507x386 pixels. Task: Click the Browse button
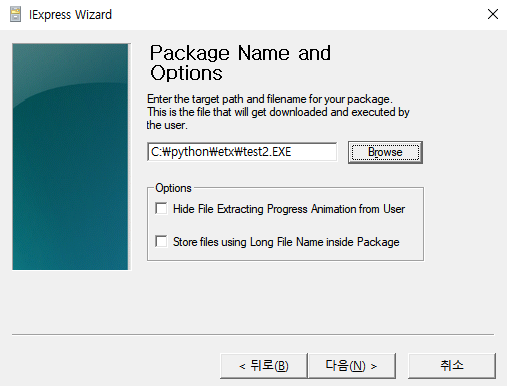385,152
